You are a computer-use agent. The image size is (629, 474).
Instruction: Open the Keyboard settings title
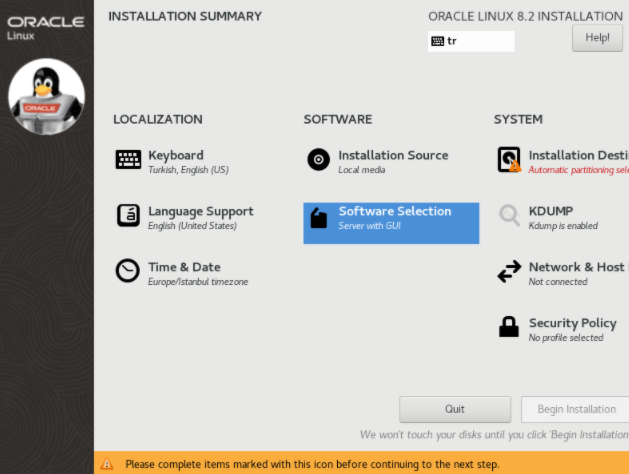point(176,155)
